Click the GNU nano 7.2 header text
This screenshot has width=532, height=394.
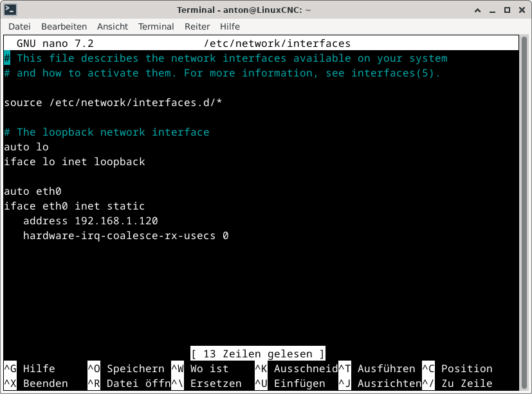point(55,44)
